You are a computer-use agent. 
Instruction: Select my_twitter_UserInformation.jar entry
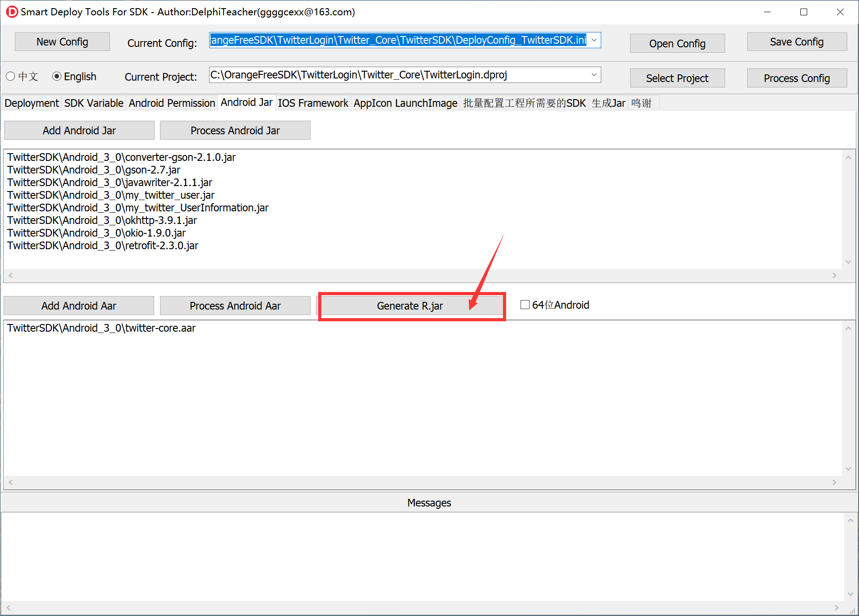tap(138, 208)
